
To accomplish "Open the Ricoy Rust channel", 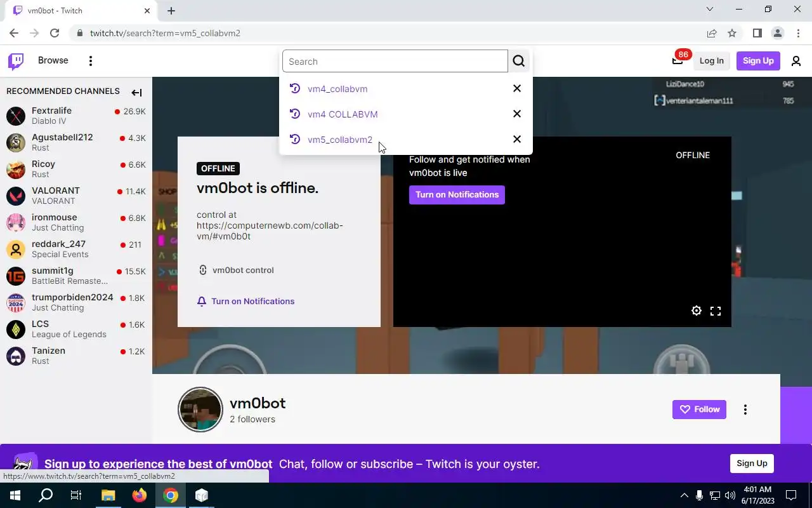I will 76,169.
